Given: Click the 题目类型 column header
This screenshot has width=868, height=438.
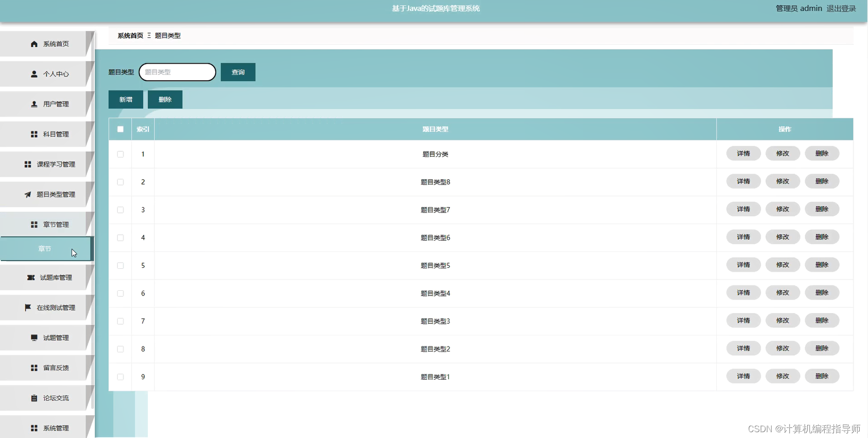Looking at the screenshot, I should (x=435, y=129).
